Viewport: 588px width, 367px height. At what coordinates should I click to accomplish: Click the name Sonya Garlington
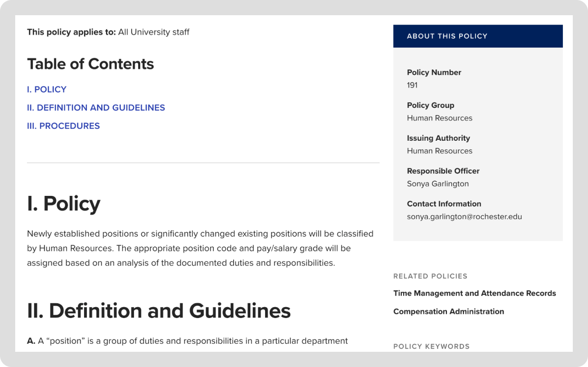437,183
